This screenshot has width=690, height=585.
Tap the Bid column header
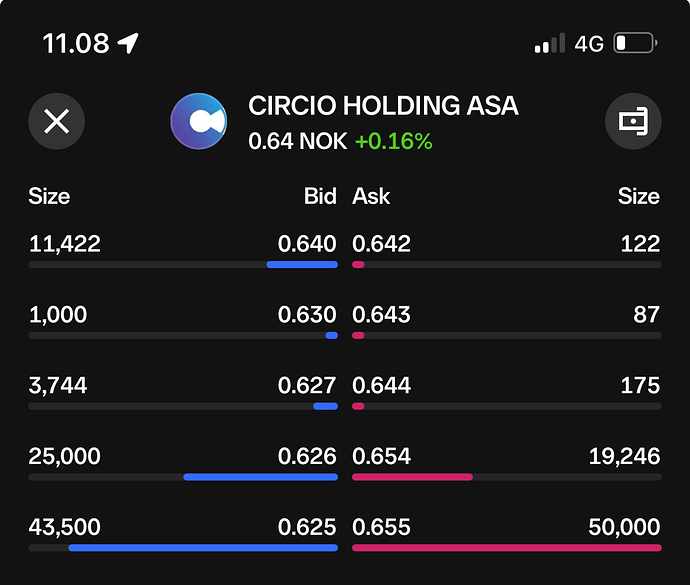[320, 196]
